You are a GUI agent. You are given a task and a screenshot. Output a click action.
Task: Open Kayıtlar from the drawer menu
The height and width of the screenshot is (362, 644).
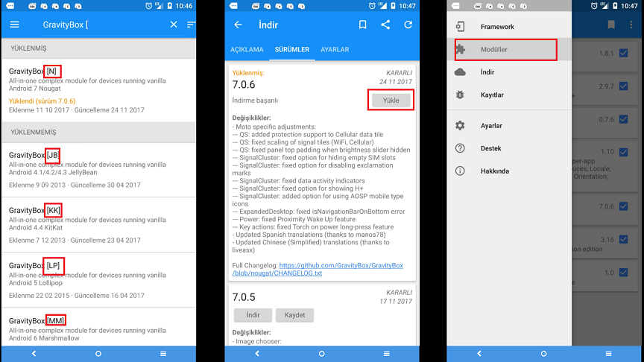point(509,95)
